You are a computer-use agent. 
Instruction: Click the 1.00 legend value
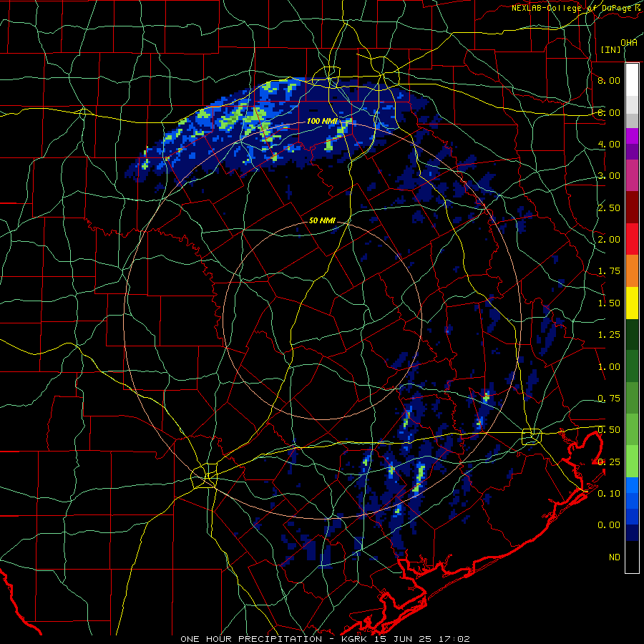tap(609, 367)
